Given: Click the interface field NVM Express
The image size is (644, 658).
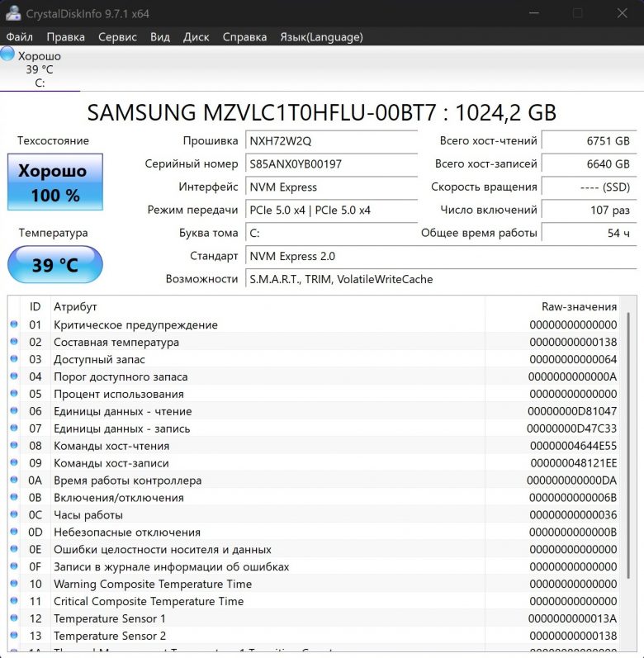Looking at the screenshot, I should 331,187.
